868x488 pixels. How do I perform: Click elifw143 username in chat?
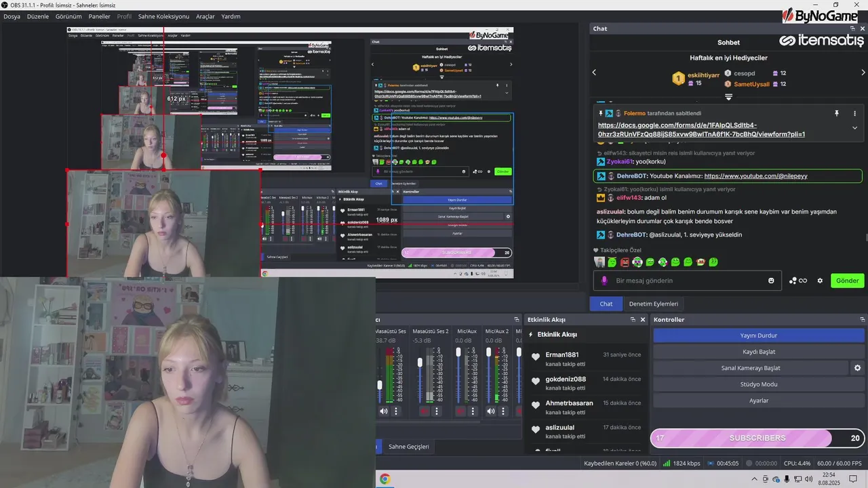click(x=629, y=198)
